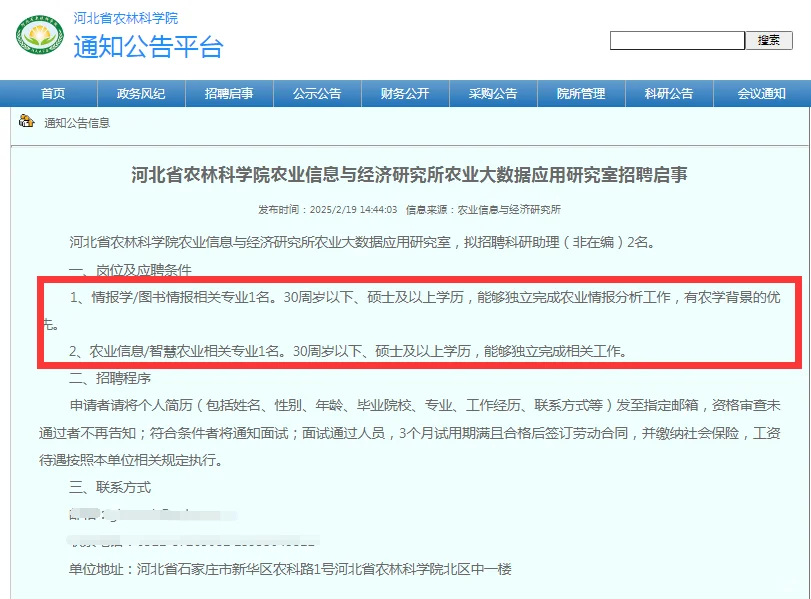Viewport: 811px width, 599px height.
Task: Click the line ending 待遇按照本单位相关规定执行
Action: click(x=131, y=460)
